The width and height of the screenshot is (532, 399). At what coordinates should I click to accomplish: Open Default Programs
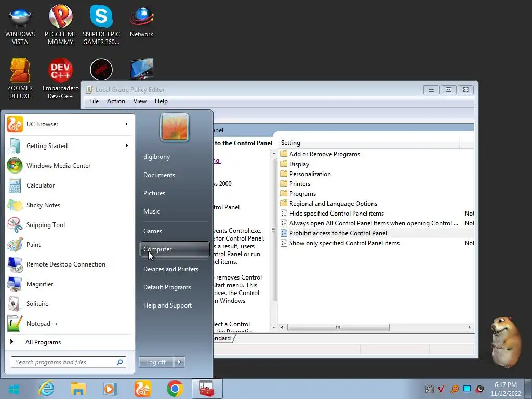pos(175,287)
